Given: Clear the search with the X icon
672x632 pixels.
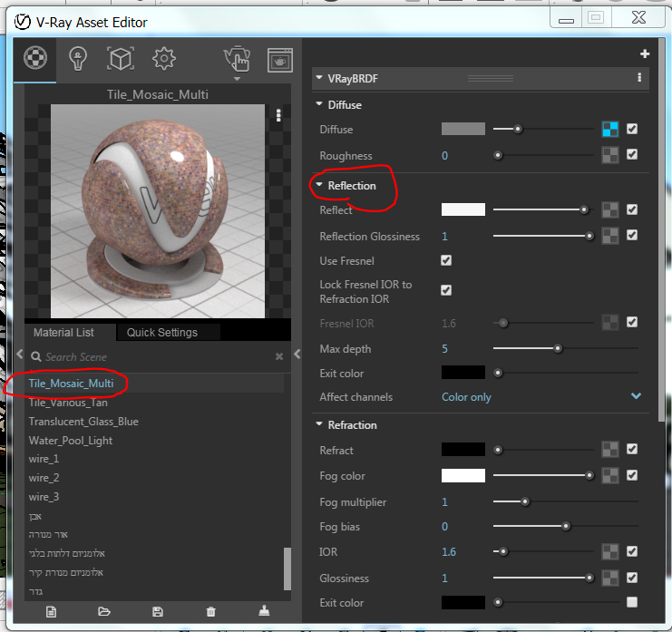Looking at the screenshot, I should tap(279, 356).
